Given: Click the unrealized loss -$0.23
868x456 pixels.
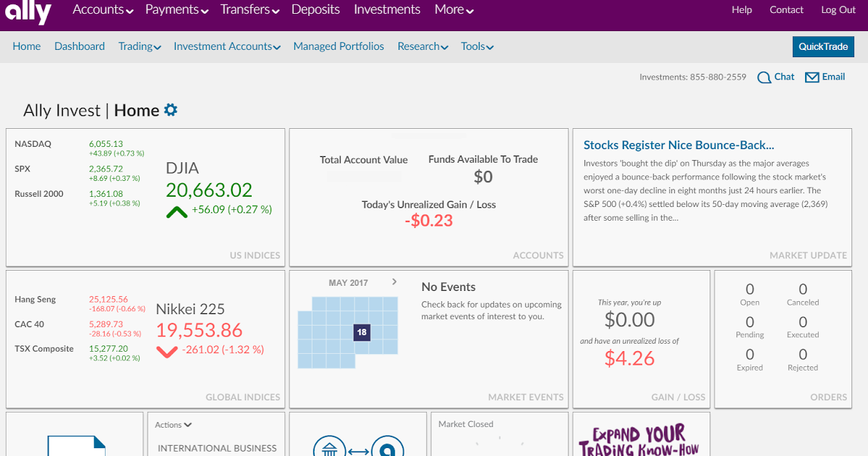Looking at the screenshot, I should [x=429, y=221].
